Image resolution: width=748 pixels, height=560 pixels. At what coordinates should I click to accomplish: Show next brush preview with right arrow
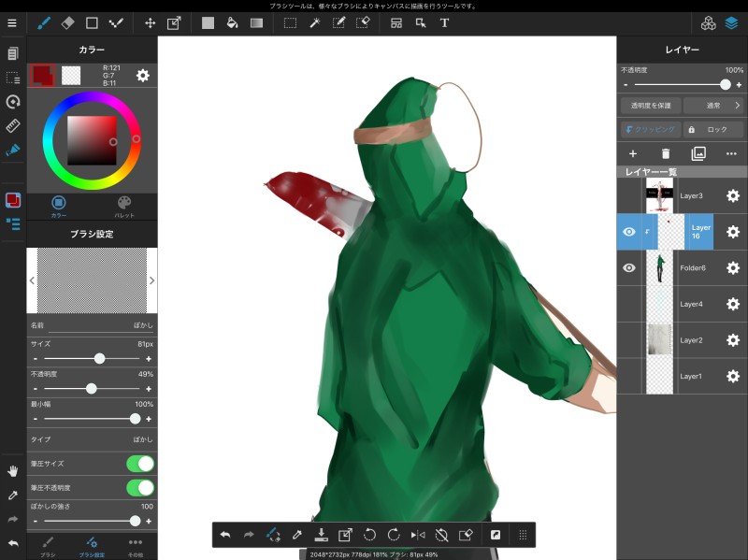[x=151, y=280]
